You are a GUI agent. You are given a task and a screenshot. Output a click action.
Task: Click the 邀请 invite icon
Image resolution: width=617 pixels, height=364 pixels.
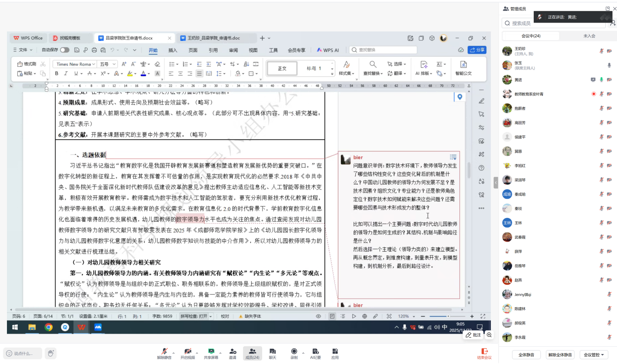click(x=233, y=351)
